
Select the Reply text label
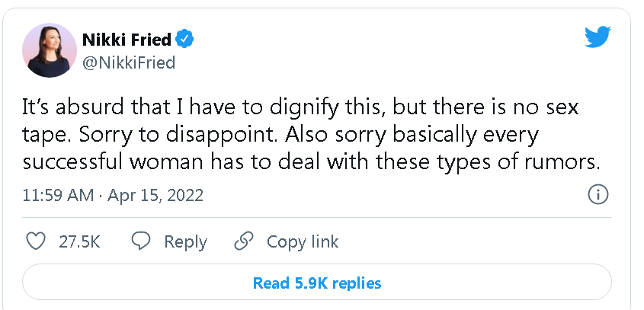click(186, 242)
